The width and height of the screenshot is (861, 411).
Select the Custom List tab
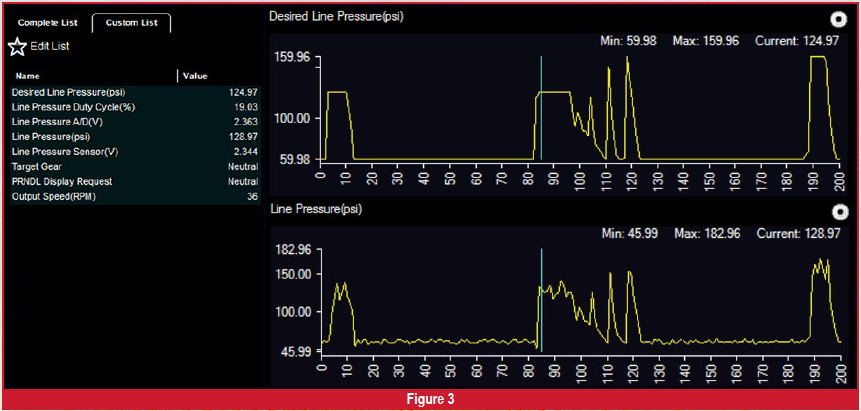click(131, 23)
